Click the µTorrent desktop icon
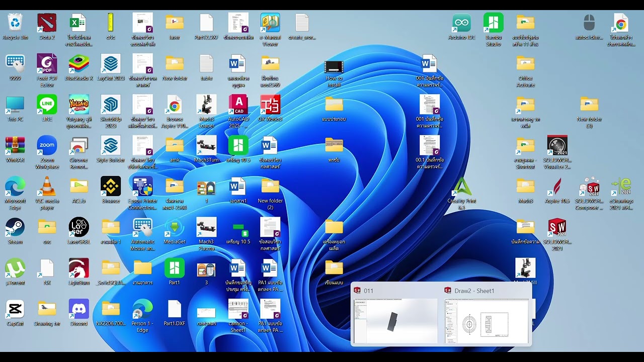This screenshot has width=644, height=362. (x=15, y=272)
